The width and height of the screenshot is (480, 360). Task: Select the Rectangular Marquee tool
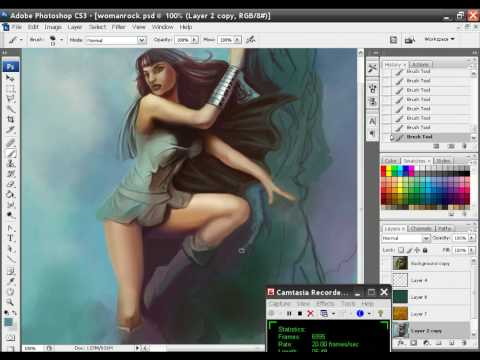pos(10,89)
